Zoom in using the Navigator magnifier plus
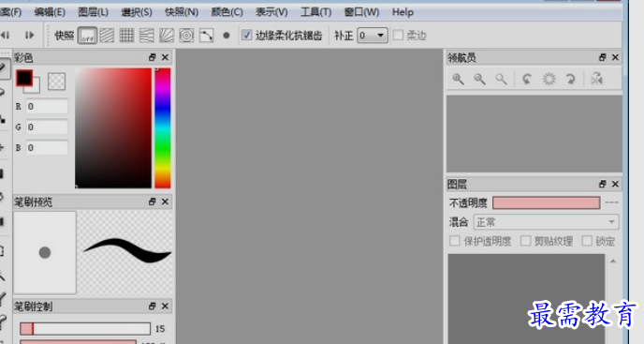The image size is (644, 344). (458, 79)
